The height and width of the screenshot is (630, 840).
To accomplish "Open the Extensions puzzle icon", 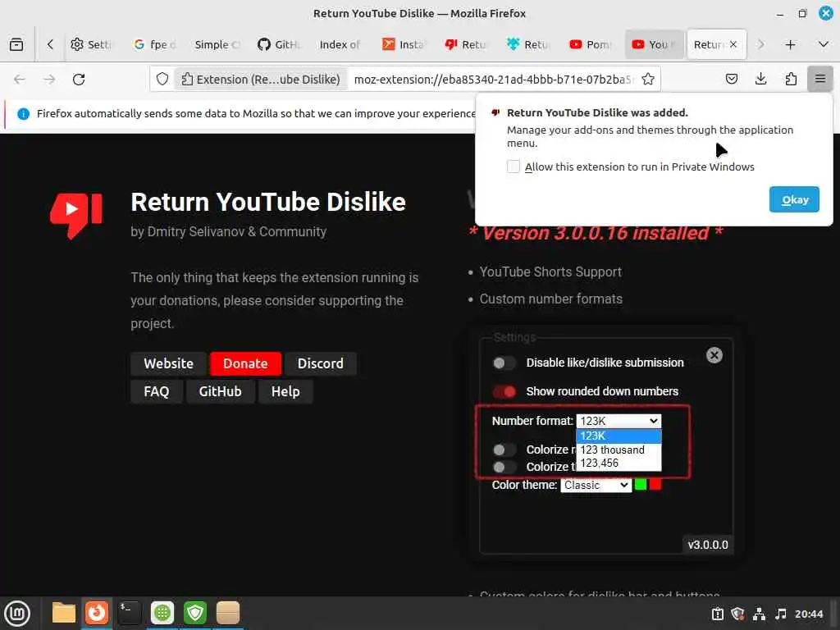I will pyautogui.click(x=791, y=80).
